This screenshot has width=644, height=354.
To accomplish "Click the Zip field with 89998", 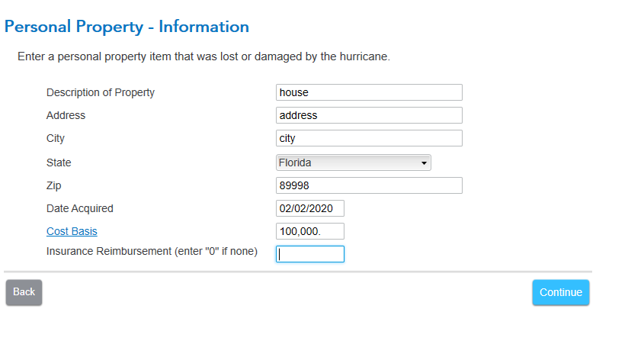I will pos(369,185).
